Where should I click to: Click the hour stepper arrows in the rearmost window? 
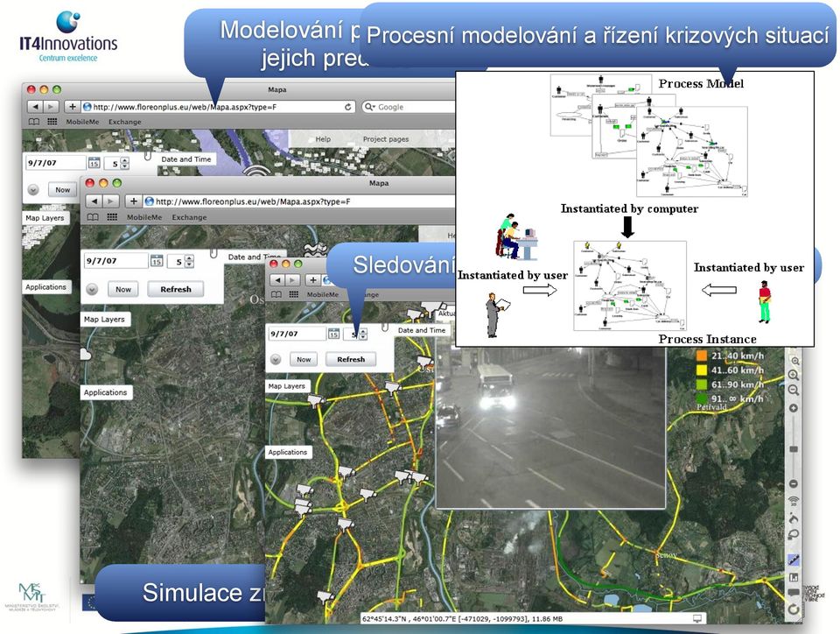tap(125, 164)
